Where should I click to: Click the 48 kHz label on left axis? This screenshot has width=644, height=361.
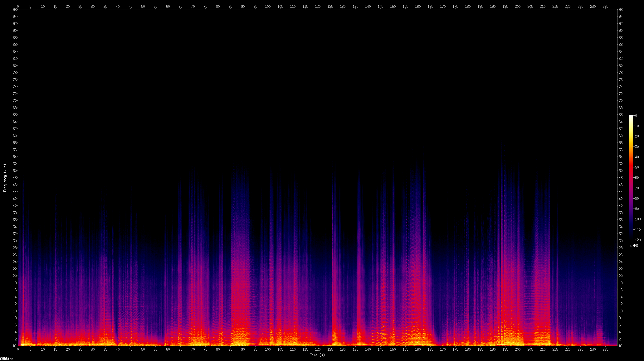pyautogui.click(x=15, y=178)
